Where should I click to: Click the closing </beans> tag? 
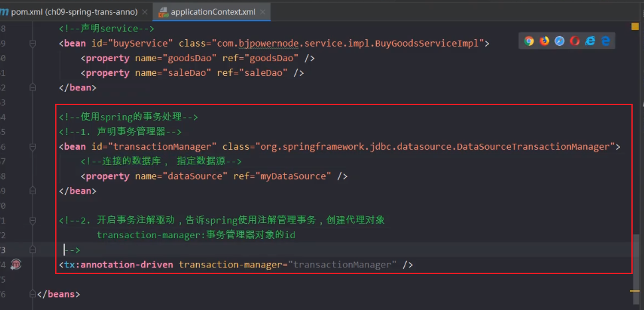(58, 294)
